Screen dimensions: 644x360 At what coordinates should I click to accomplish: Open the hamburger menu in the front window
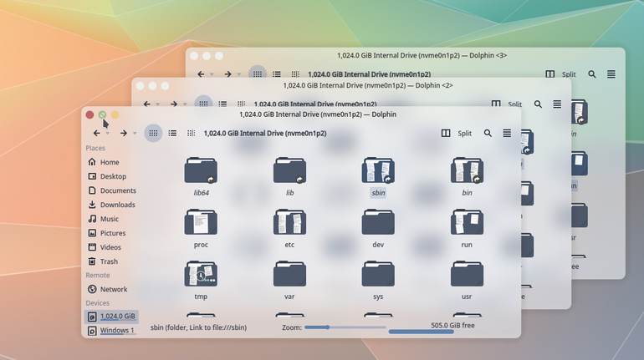tap(507, 134)
